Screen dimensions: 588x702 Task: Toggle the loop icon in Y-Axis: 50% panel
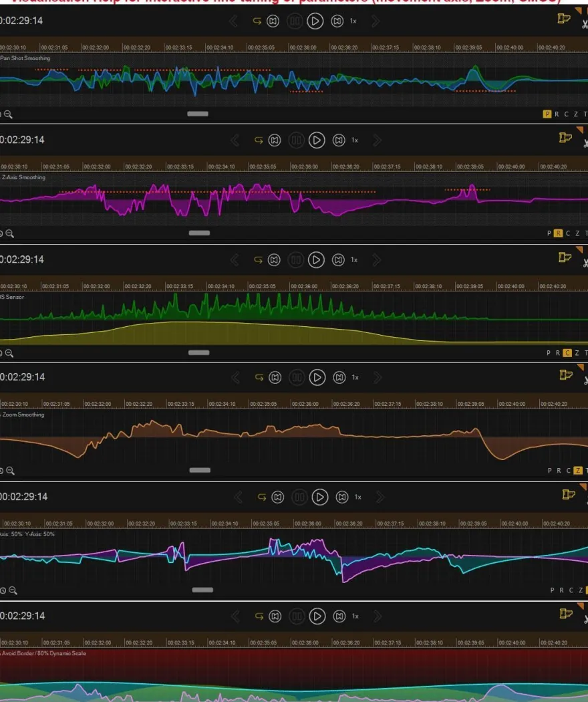tap(262, 497)
